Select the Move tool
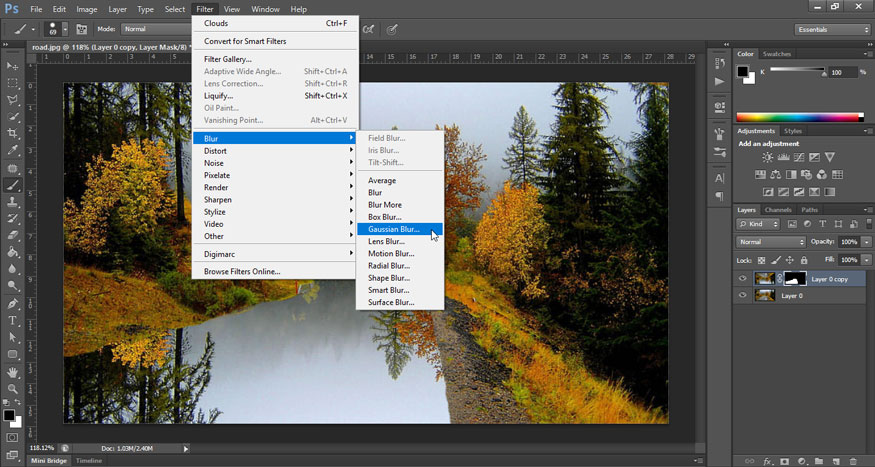The width and height of the screenshot is (875, 467). coord(13,65)
